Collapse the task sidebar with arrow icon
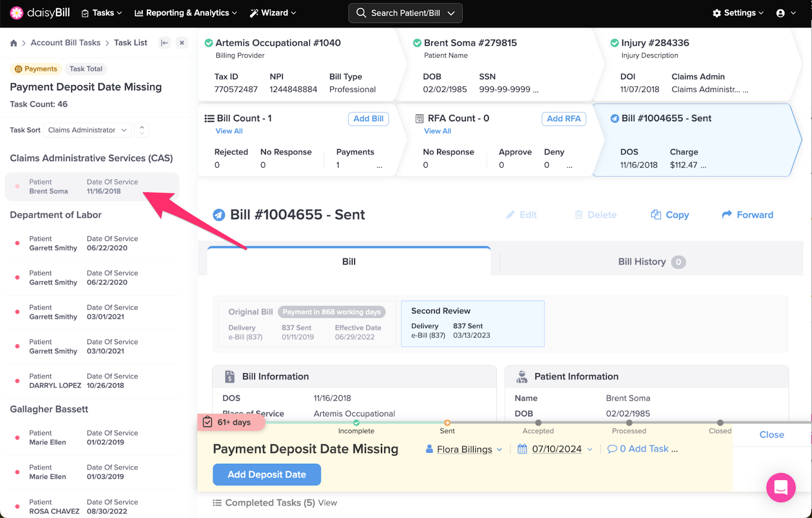 pos(164,43)
